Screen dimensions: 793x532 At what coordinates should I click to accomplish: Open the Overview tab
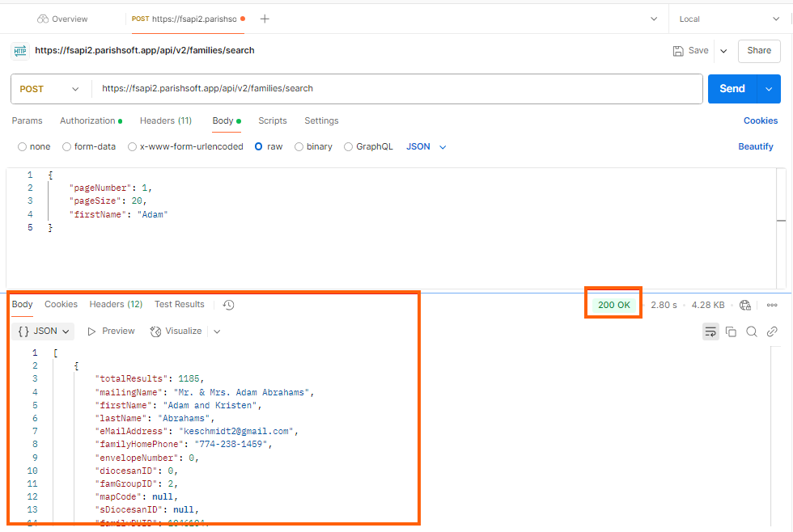tap(62, 19)
